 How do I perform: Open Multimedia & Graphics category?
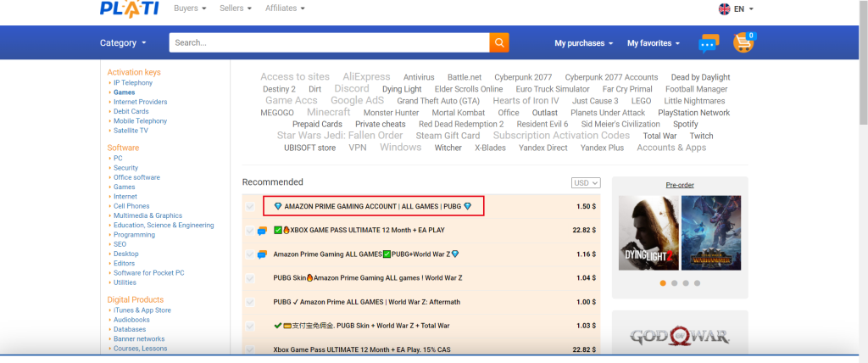[x=147, y=215]
